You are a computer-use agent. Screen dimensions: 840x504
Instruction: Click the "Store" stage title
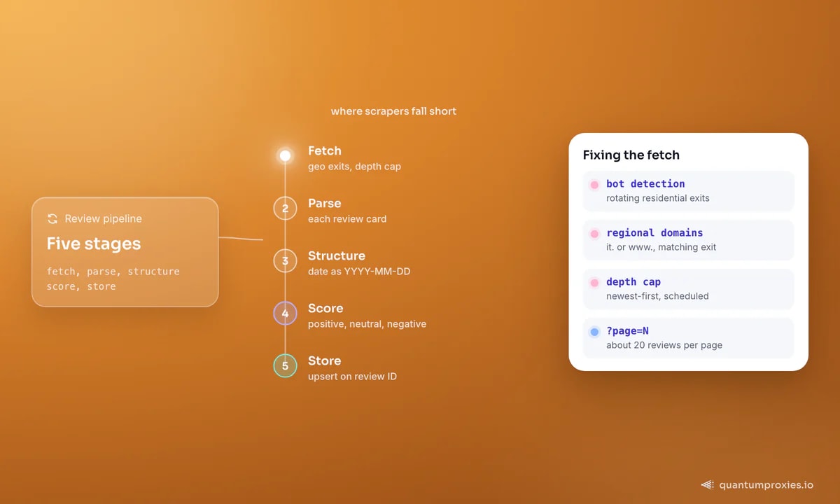325,360
